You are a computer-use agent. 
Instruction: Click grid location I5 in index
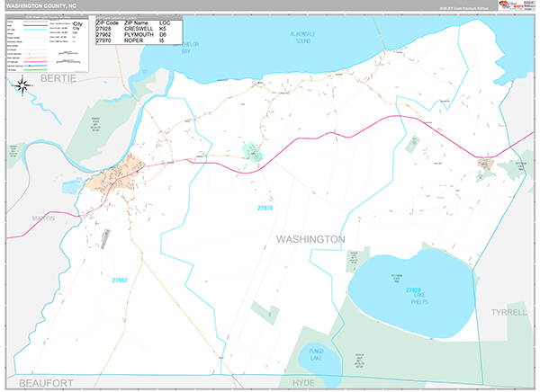tap(162, 40)
